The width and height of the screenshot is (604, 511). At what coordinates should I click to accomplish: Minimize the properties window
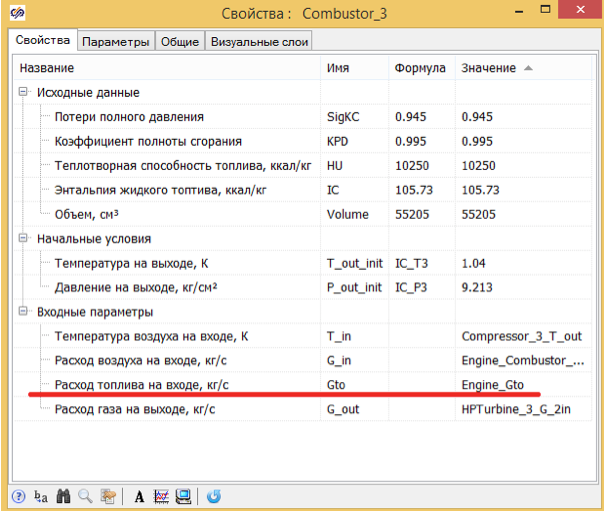[519, 12]
